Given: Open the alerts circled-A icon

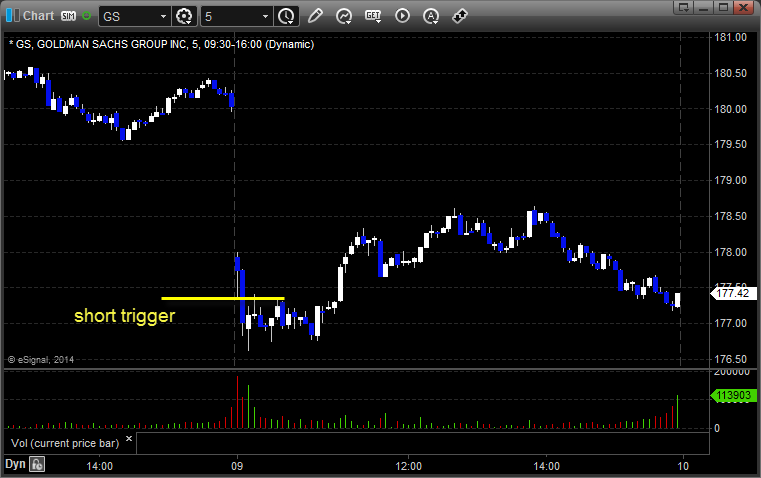Looking at the screenshot, I should tap(431, 16).
